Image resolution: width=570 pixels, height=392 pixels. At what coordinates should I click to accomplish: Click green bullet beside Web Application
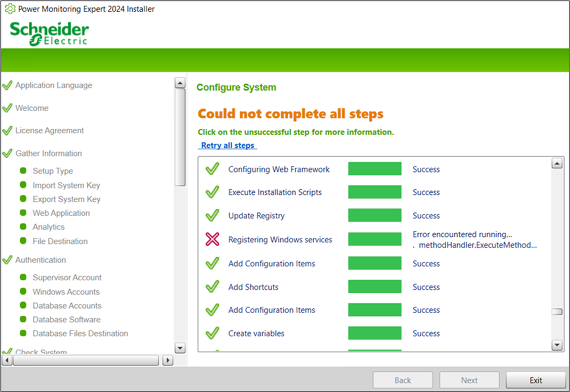(x=23, y=213)
